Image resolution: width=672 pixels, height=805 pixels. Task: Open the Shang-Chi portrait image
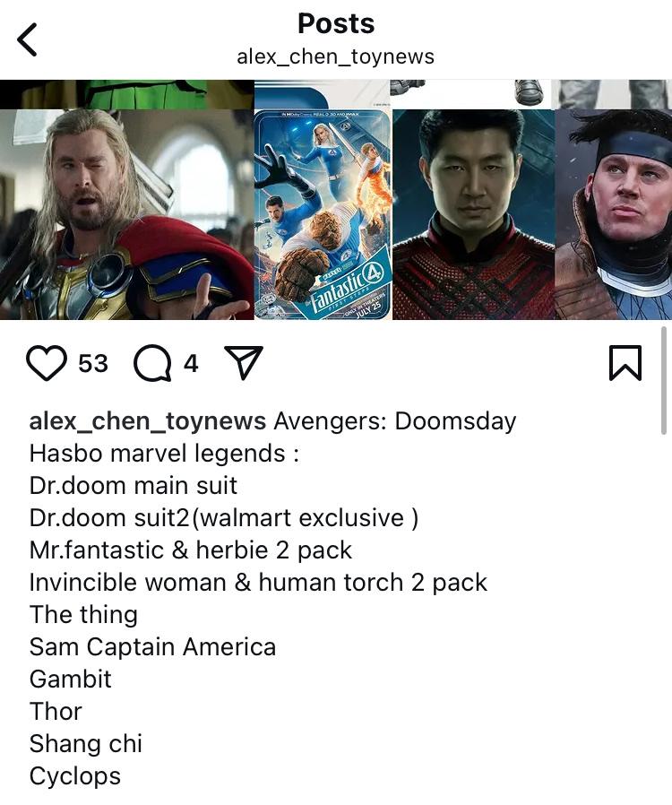point(473,214)
